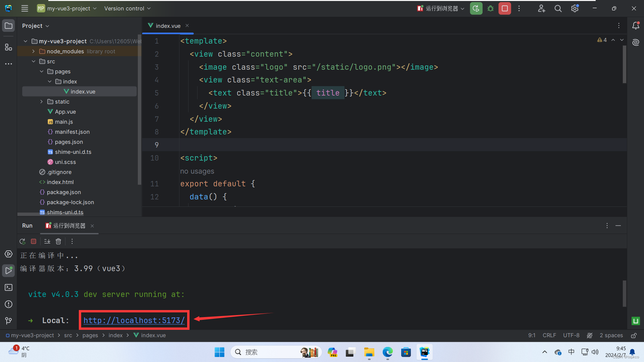Open IDE settings gear icon
Screen dimensions: 644x362
pyautogui.click(x=575, y=8)
